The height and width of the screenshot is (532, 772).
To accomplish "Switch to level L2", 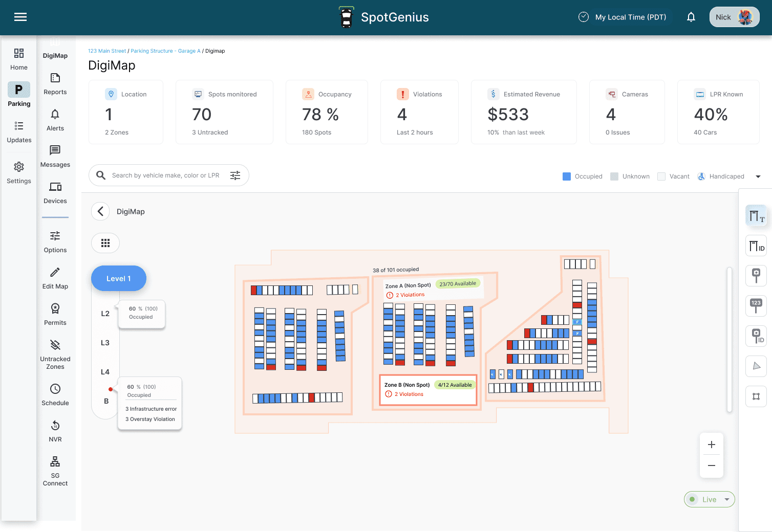I will pyautogui.click(x=105, y=314).
